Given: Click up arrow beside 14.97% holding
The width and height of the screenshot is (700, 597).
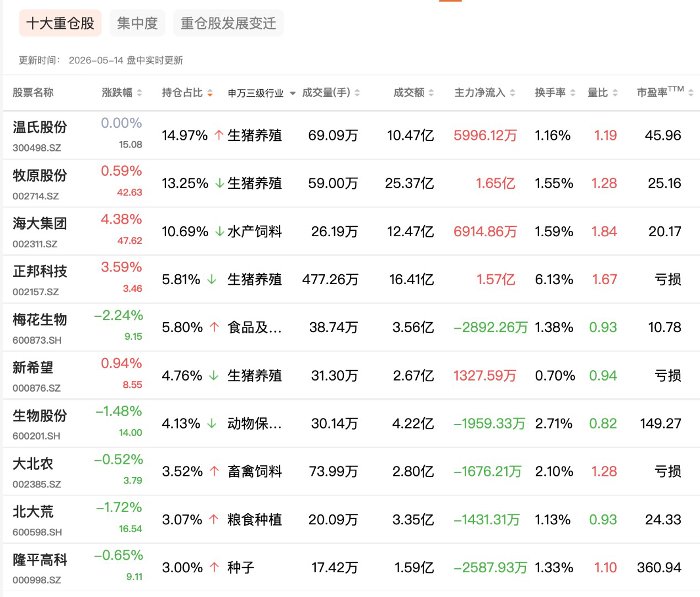Looking at the screenshot, I should 219,135.
